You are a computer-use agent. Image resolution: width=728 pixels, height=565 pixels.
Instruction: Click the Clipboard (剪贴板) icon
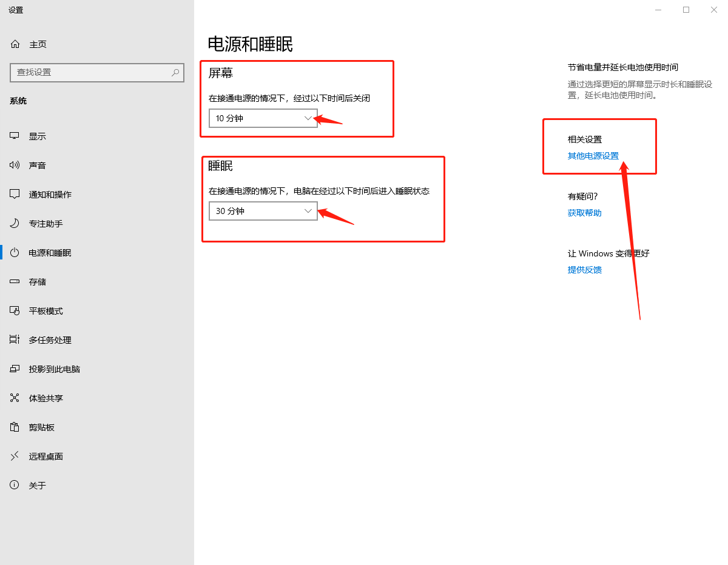coord(15,427)
